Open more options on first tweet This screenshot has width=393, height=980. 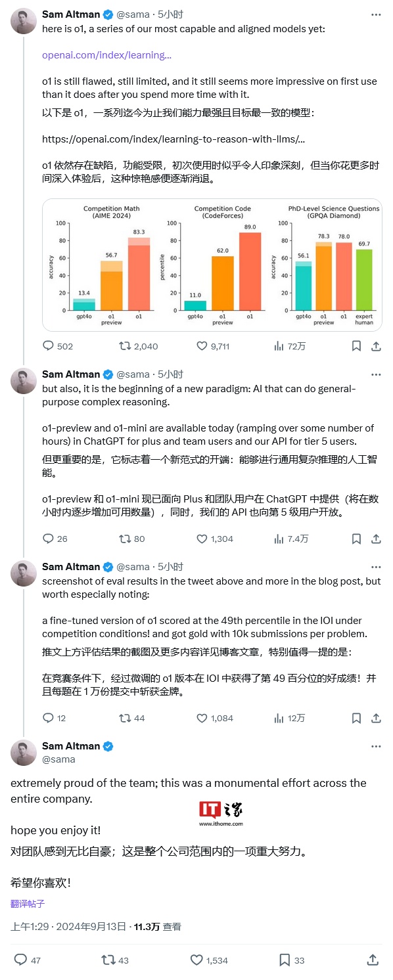point(376,14)
